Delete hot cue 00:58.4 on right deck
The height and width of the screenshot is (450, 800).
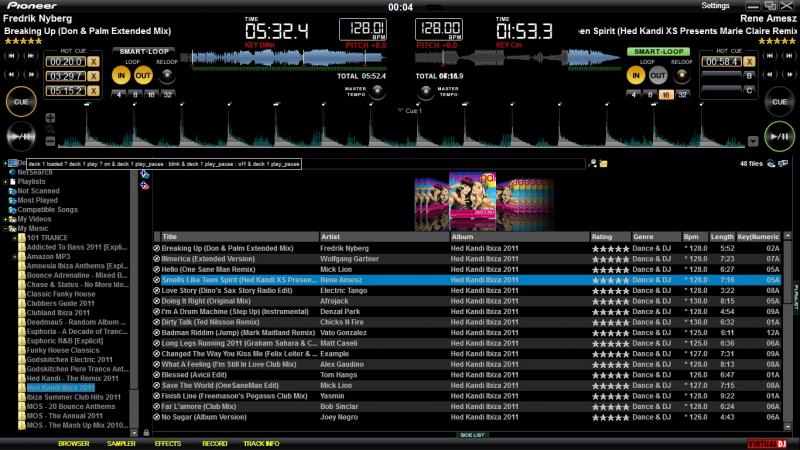click(749, 62)
